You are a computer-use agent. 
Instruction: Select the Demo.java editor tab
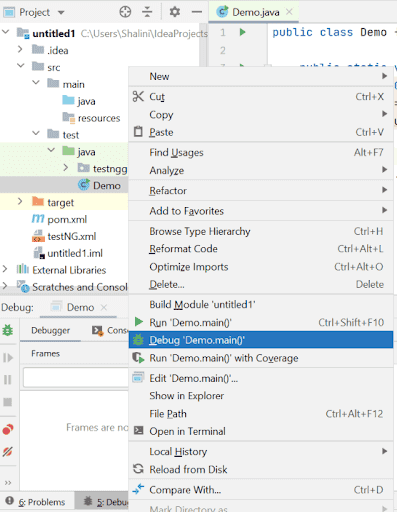255,12
